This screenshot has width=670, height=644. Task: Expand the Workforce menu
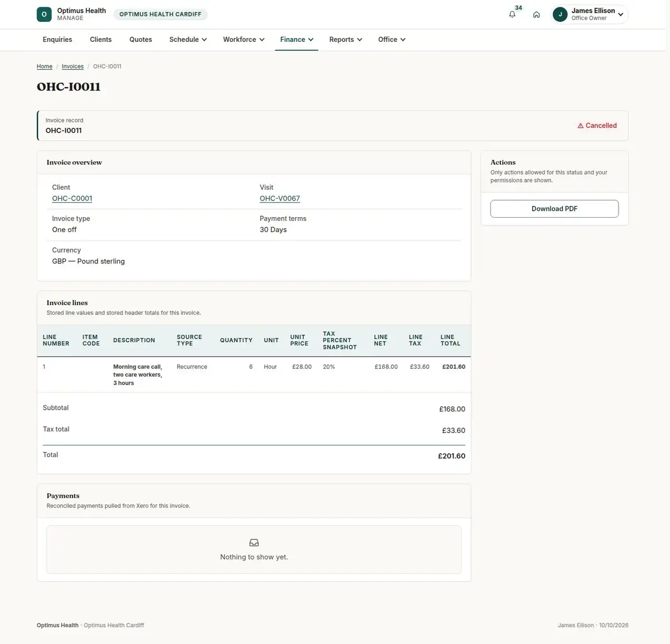pos(243,40)
